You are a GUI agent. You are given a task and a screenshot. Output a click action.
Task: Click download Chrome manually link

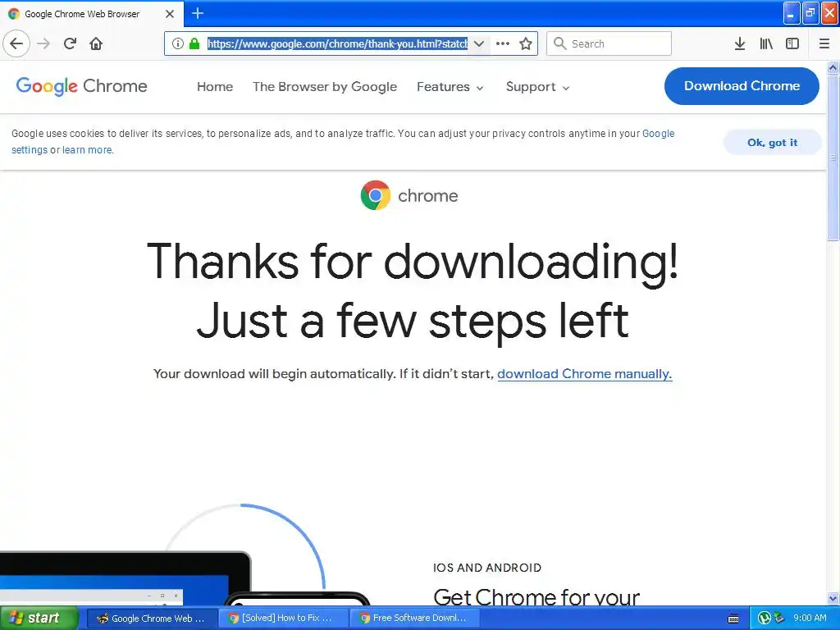pyautogui.click(x=584, y=374)
